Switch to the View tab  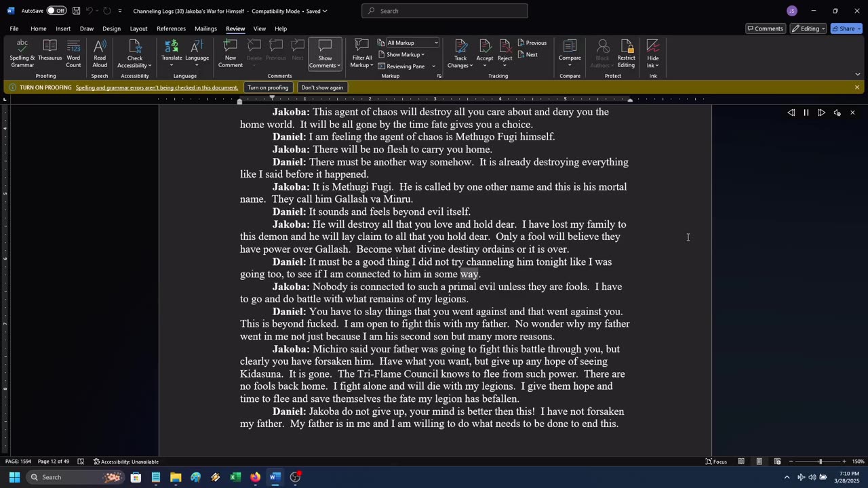pos(260,28)
